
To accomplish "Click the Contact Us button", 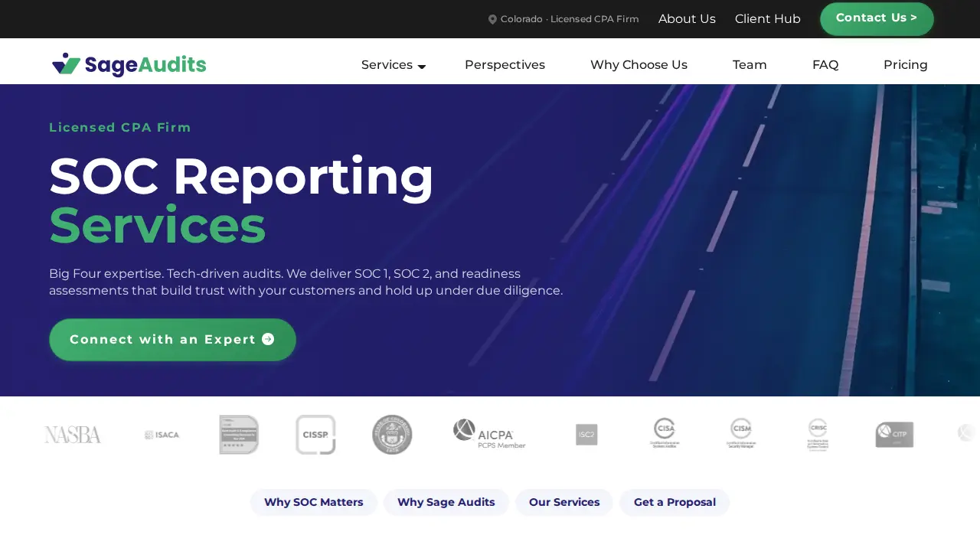I will click(x=877, y=18).
